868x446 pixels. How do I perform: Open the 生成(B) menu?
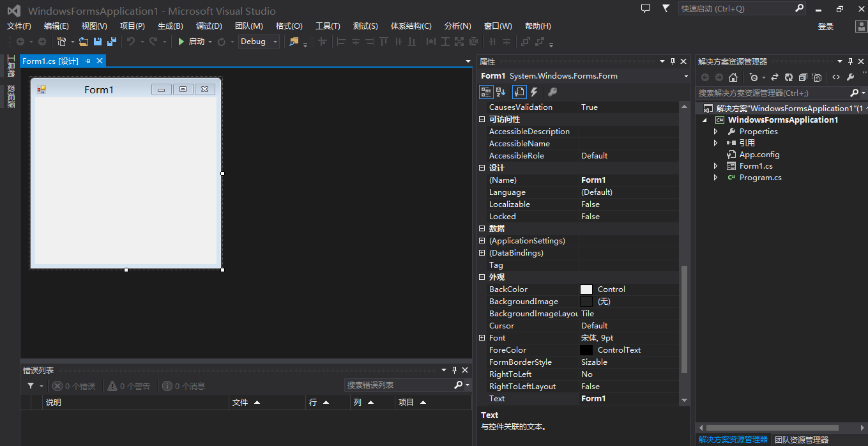coord(171,26)
